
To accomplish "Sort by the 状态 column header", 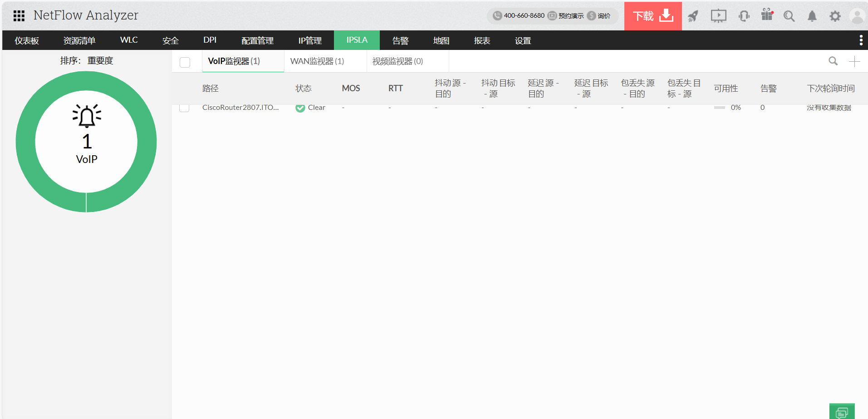I will point(304,89).
